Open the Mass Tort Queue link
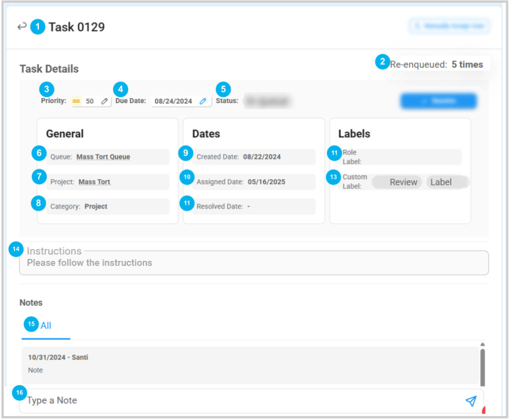Viewport: 509px width, 420px height. coord(103,156)
